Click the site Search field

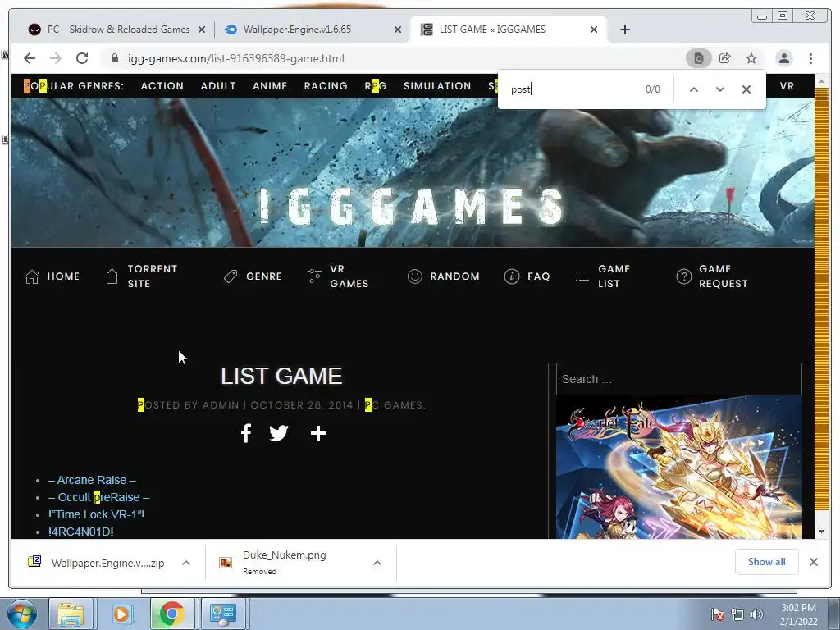678,379
